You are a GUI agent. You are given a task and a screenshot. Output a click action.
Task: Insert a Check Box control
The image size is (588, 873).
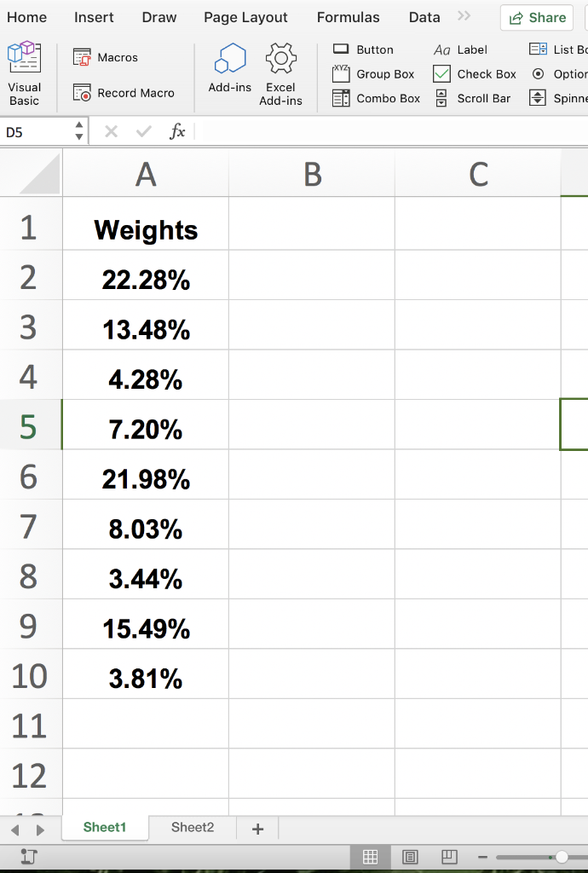[475, 74]
